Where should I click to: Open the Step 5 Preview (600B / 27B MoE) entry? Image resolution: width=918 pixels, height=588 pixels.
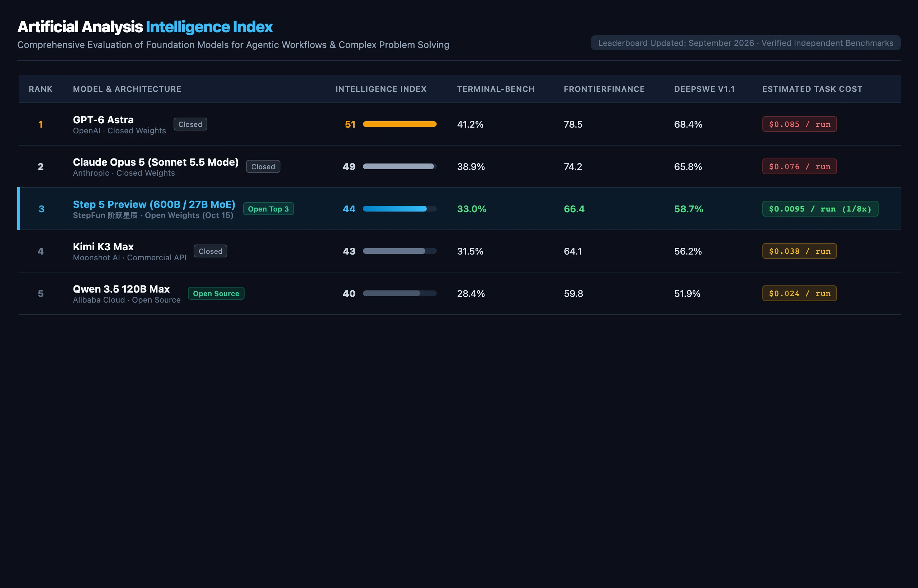(154, 204)
